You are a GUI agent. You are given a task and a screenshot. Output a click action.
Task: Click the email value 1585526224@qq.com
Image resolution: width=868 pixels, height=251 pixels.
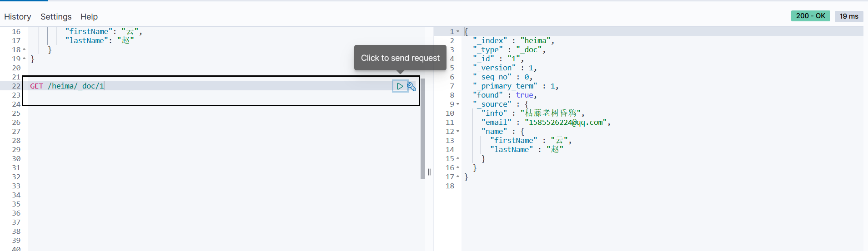coord(566,122)
